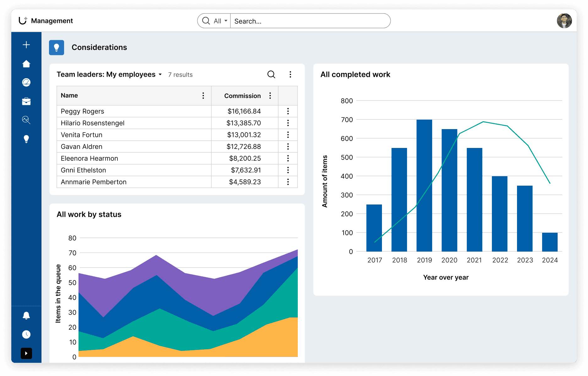Open row actions for Venita Fortun
Screen dimensions: 588x376
[x=288, y=135]
